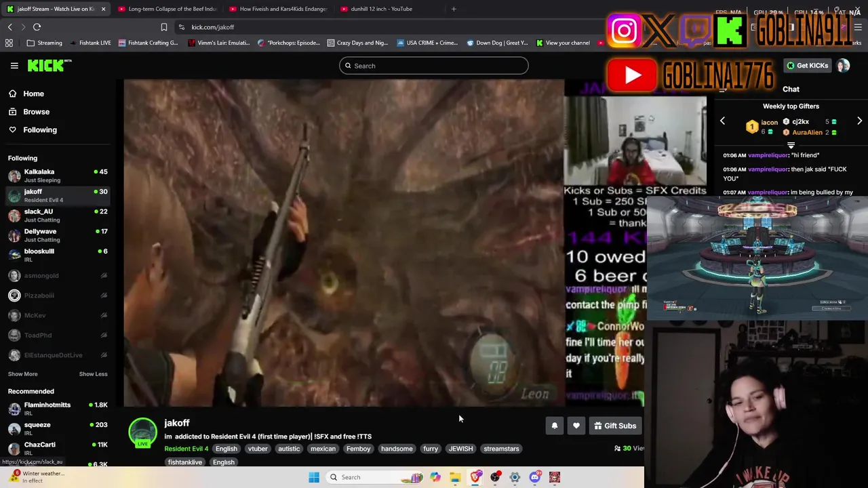Open Settings gear from taskbar
The width and height of the screenshot is (868, 488).
click(x=515, y=477)
